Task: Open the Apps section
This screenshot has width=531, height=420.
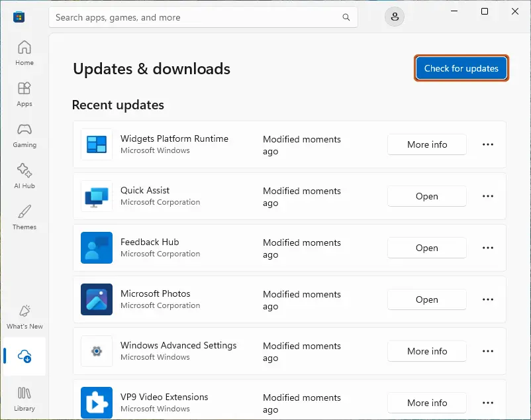Action: pos(24,94)
